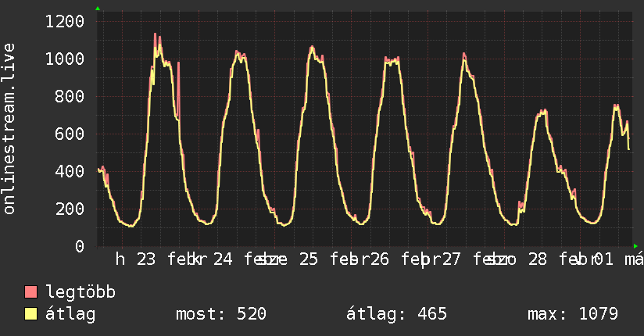Select the 01 date label on x-axis
The height and width of the screenshot is (336, 644).
(603, 260)
